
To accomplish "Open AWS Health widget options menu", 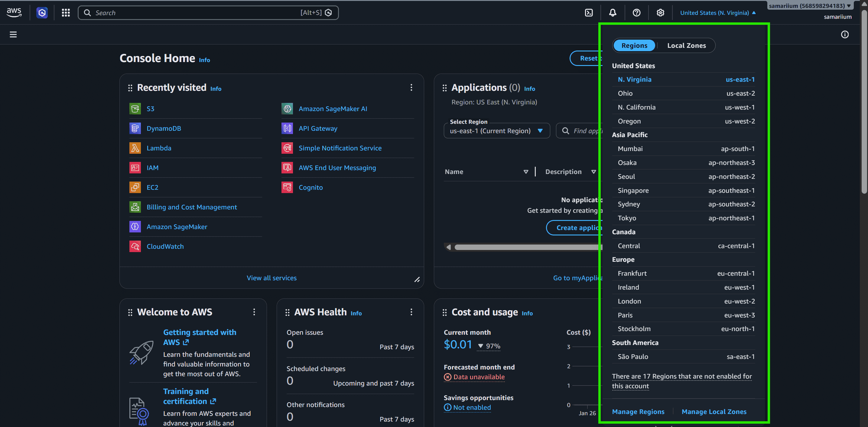I will click(411, 312).
